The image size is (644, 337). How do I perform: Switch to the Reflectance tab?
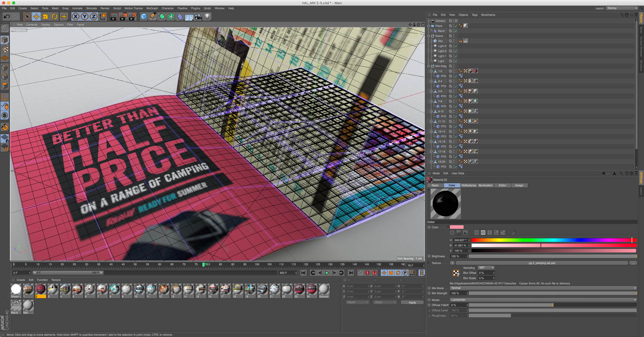click(x=468, y=185)
